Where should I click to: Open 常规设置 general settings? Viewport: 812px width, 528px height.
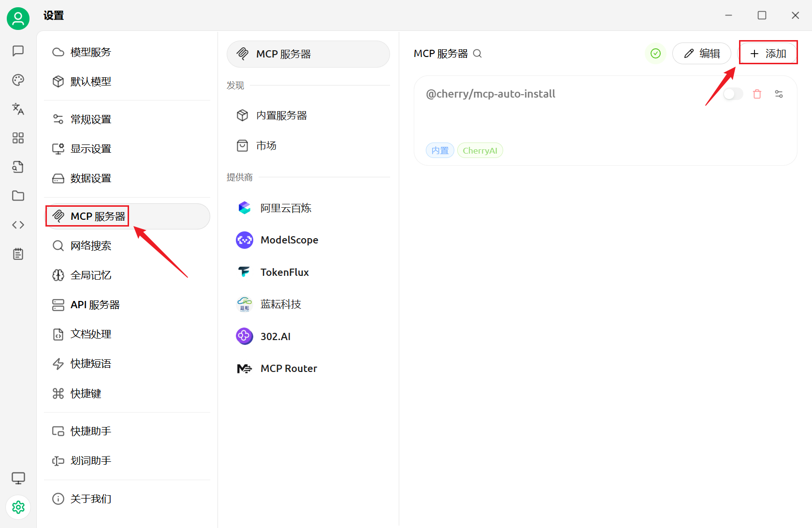click(127, 119)
